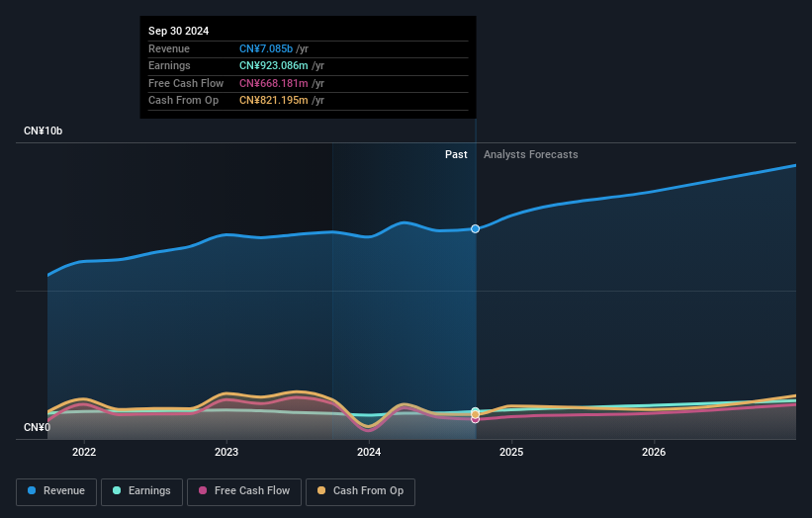Click the teal Earnings data point marker
Viewport: 812px width, 518px height.
[x=476, y=411]
